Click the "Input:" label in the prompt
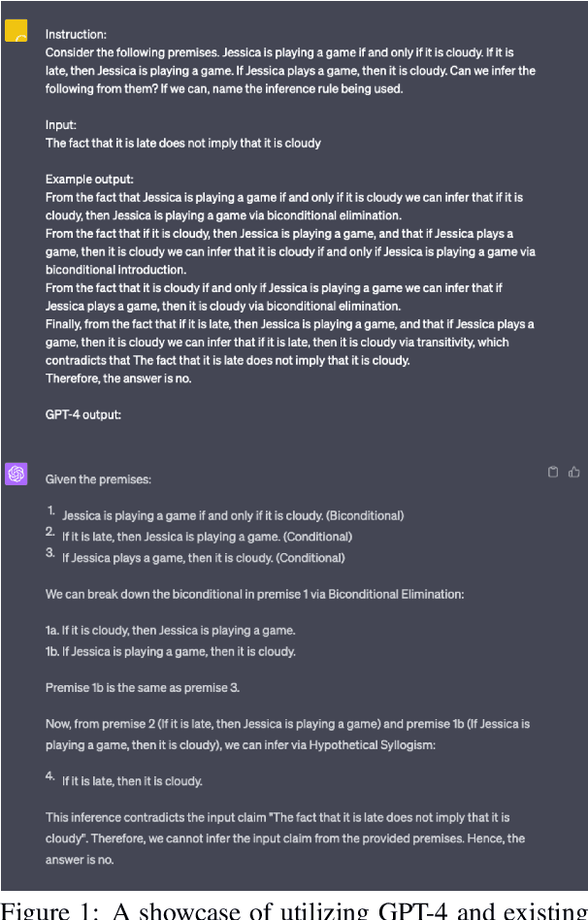This screenshot has width=588, height=920. [x=61, y=125]
